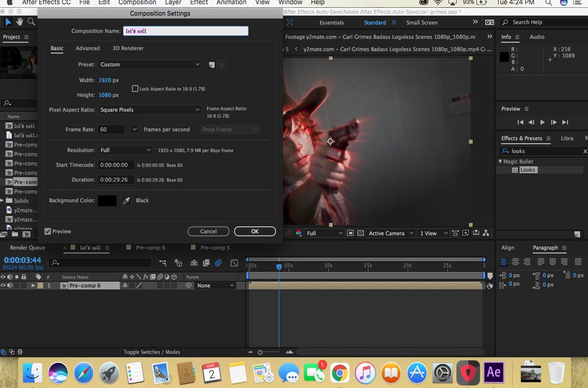Open Spotlight search in menu bar

point(548,2)
